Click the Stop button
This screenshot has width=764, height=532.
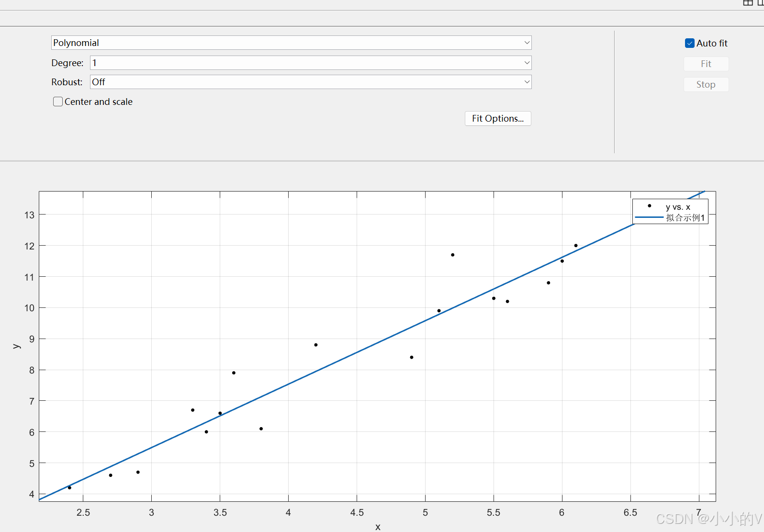tap(706, 84)
